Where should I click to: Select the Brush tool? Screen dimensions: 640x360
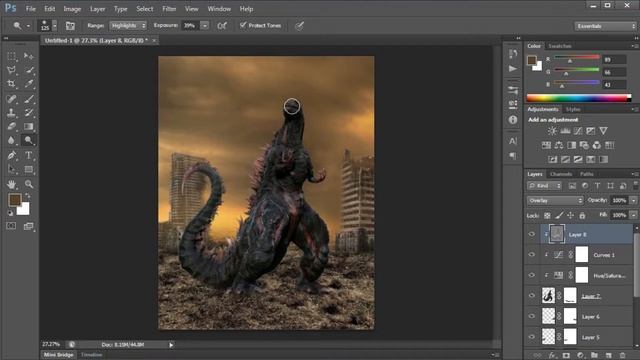point(29,98)
